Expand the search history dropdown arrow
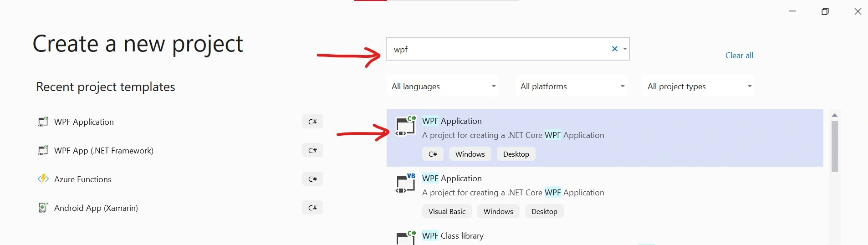 tap(625, 49)
